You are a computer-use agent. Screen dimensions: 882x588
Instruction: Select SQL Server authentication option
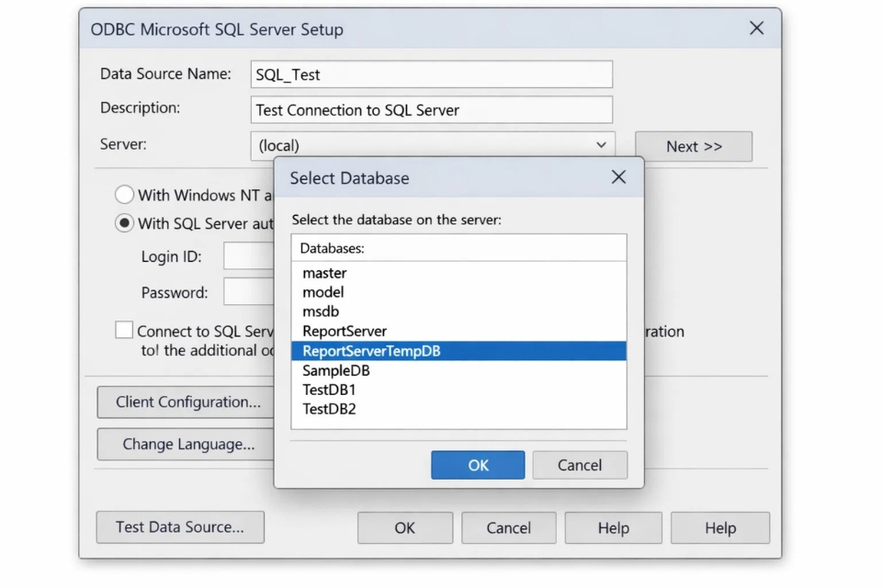point(124,223)
